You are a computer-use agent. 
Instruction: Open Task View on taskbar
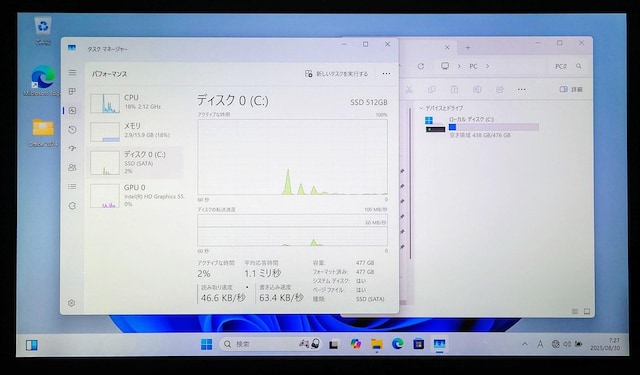click(x=333, y=344)
